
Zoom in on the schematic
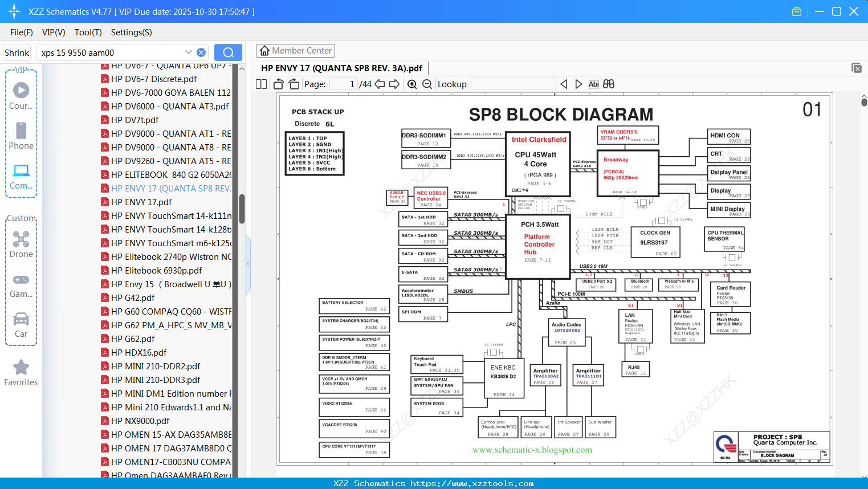click(412, 84)
